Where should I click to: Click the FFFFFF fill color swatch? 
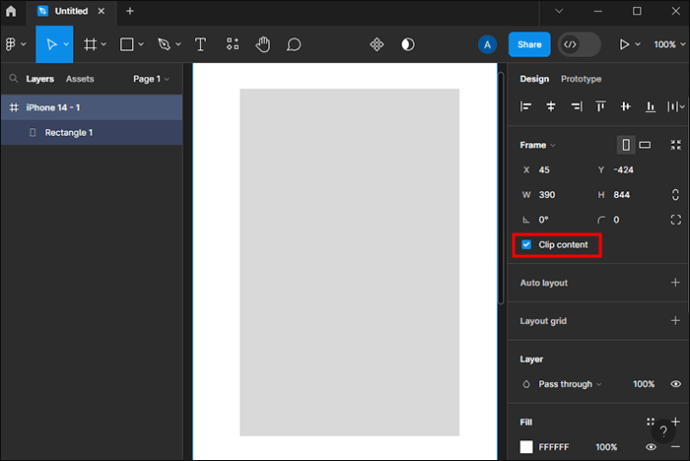coord(527,447)
